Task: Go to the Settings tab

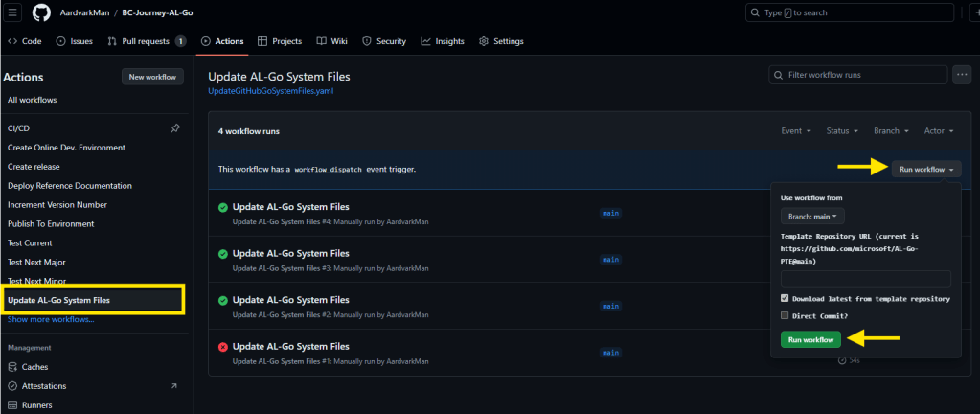Action: [x=501, y=42]
